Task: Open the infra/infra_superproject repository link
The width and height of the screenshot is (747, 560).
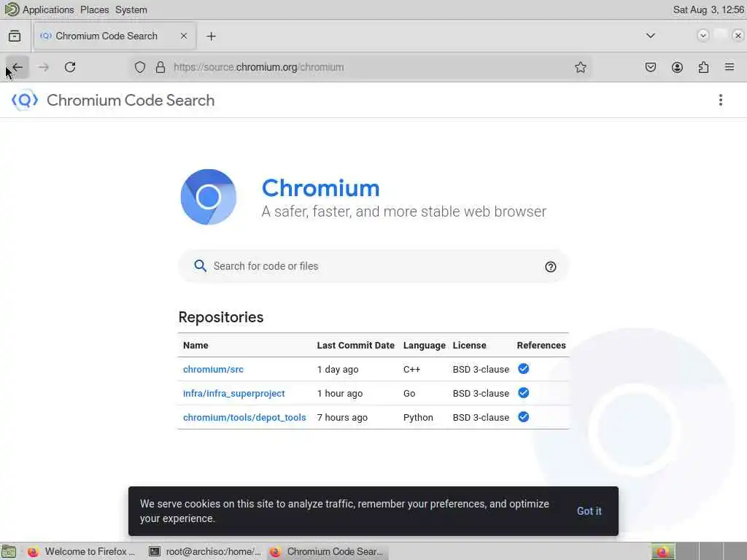Action: pos(233,393)
